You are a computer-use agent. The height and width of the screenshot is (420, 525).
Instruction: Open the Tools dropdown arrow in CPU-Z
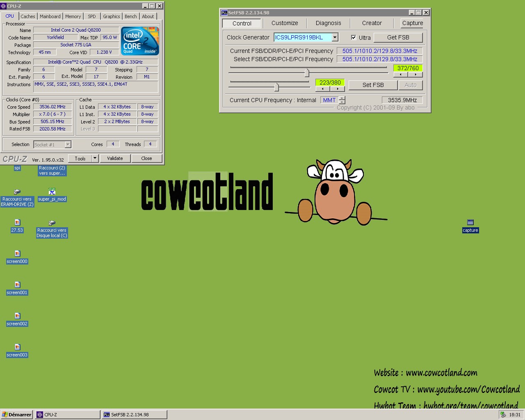pos(95,158)
